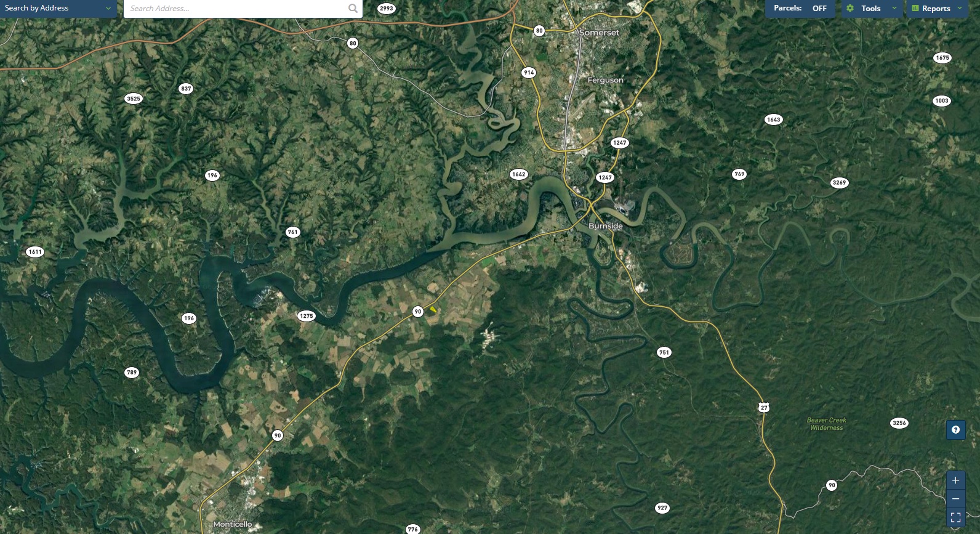Click the Burnside town label
The width and height of the screenshot is (980, 534).
coord(606,226)
